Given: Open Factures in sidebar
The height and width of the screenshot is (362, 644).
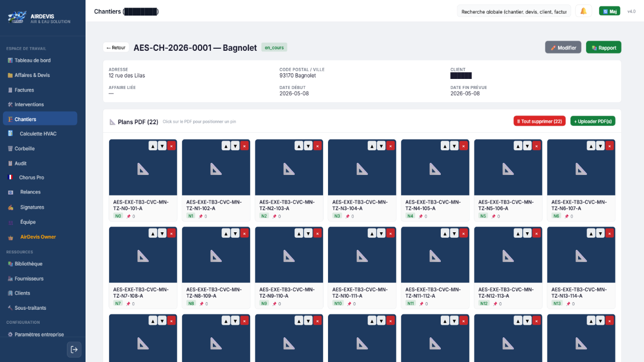Looking at the screenshot, I should (x=40, y=90).
